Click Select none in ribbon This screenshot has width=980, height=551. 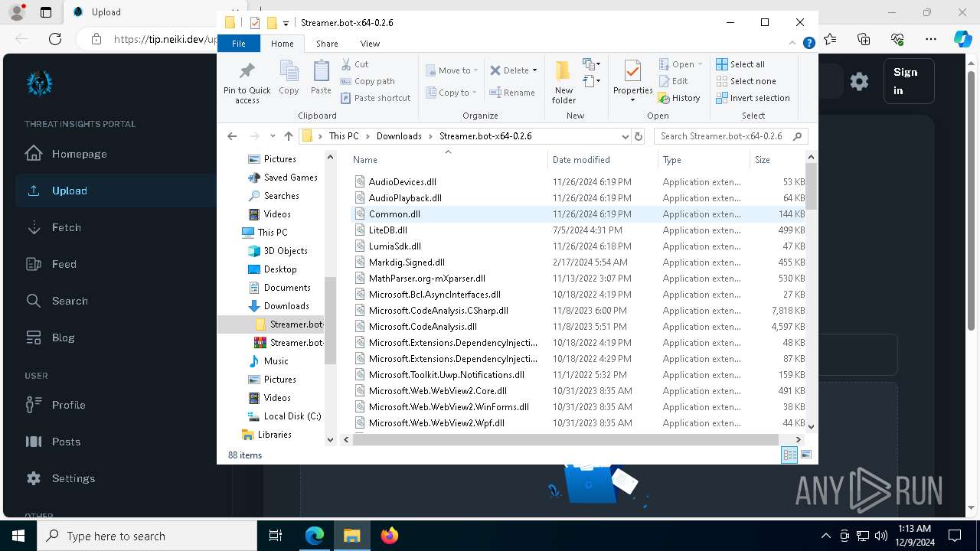(x=746, y=81)
